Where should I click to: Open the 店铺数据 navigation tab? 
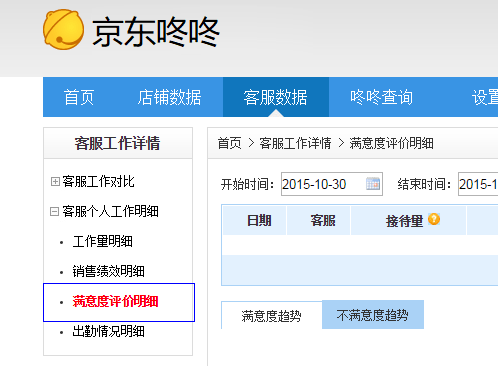(169, 97)
